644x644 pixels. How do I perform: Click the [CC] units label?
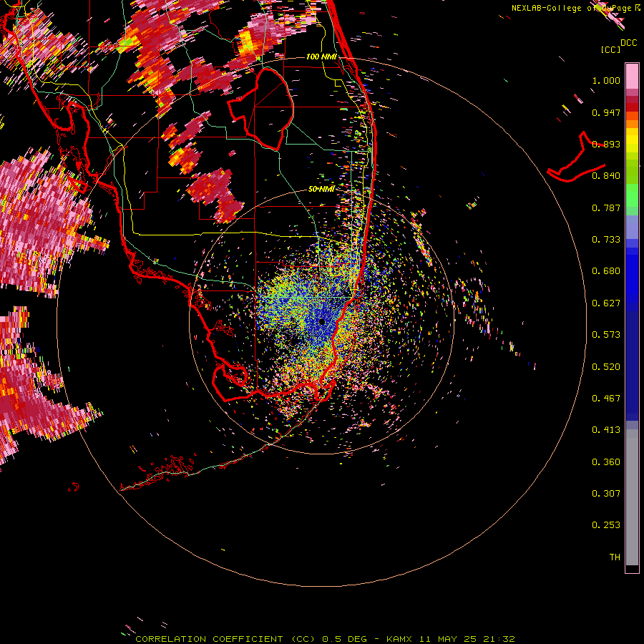pyautogui.click(x=610, y=49)
